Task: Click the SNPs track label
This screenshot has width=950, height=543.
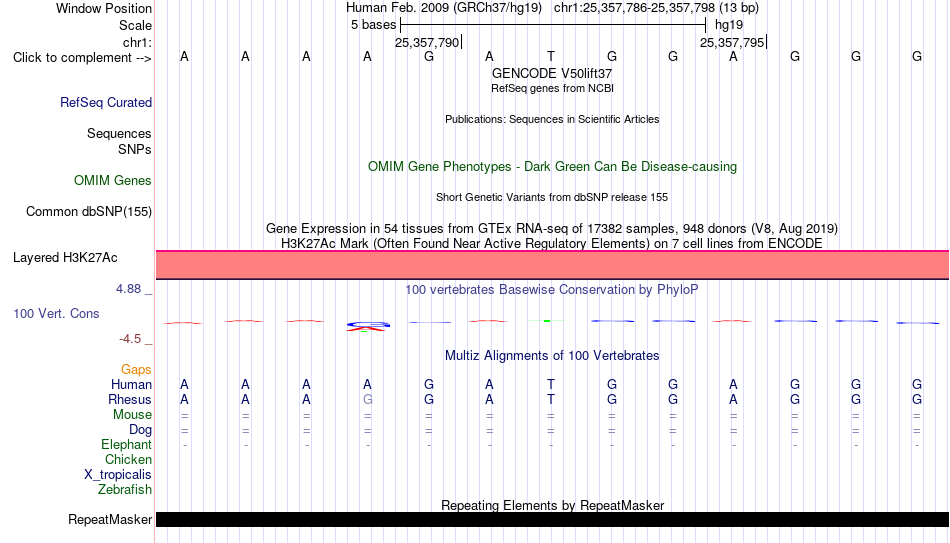Action: [x=135, y=149]
